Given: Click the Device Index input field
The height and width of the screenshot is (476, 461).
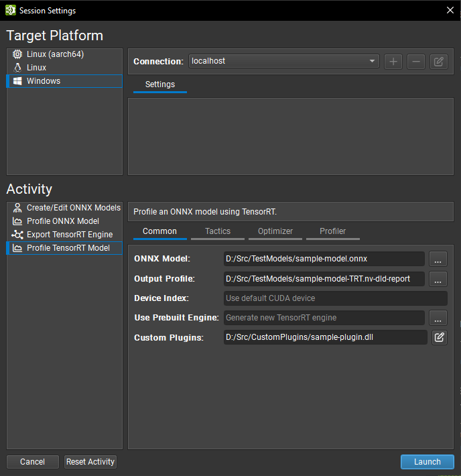Looking at the screenshot, I should [x=334, y=298].
